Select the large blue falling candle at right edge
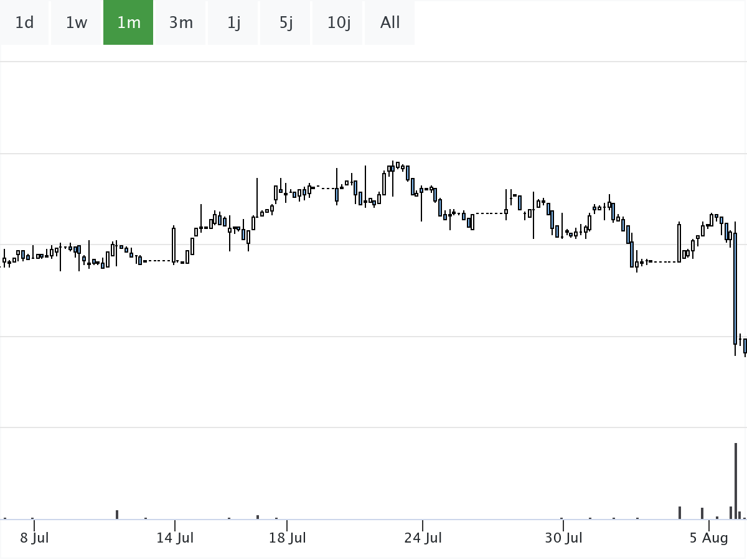This screenshot has width=747, height=560. 735,289
